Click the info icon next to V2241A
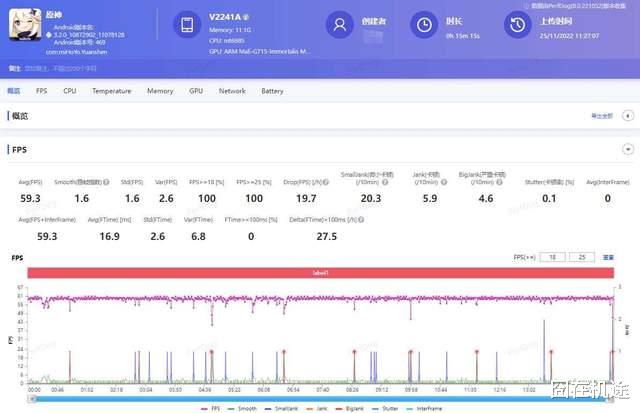The height and width of the screenshot is (413, 640). (246, 17)
